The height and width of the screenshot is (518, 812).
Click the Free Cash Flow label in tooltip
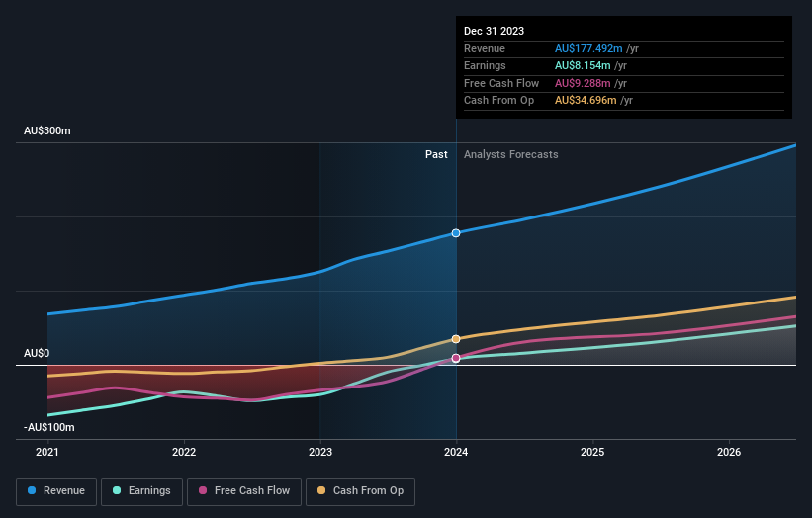click(x=501, y=83)
